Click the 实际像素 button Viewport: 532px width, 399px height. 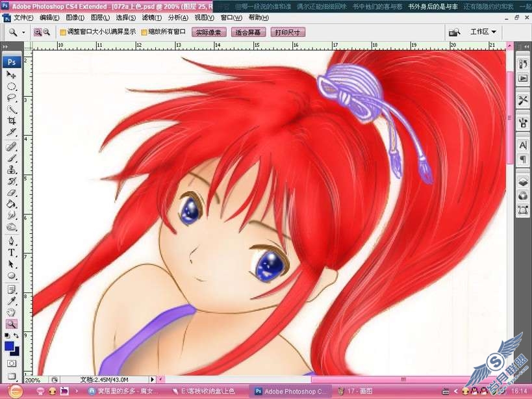point(209,32)
